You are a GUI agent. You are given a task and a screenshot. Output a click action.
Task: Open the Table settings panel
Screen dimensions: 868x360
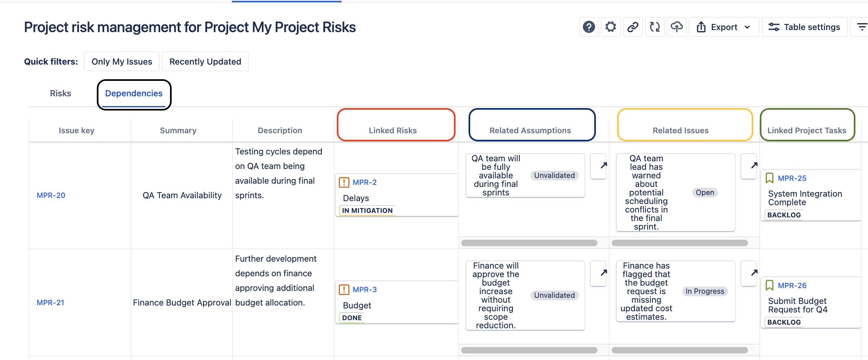pos(804,27)
